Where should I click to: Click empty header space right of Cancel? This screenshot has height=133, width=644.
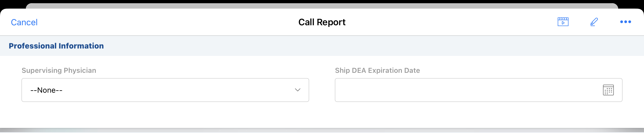point(162,22)
